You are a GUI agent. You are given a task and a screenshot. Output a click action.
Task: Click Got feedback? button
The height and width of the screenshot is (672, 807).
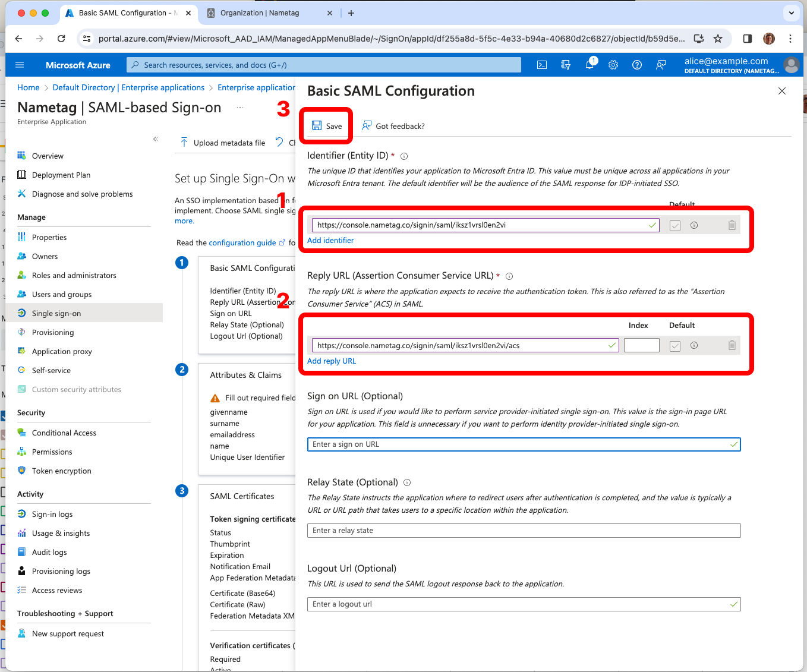(393, 126)
